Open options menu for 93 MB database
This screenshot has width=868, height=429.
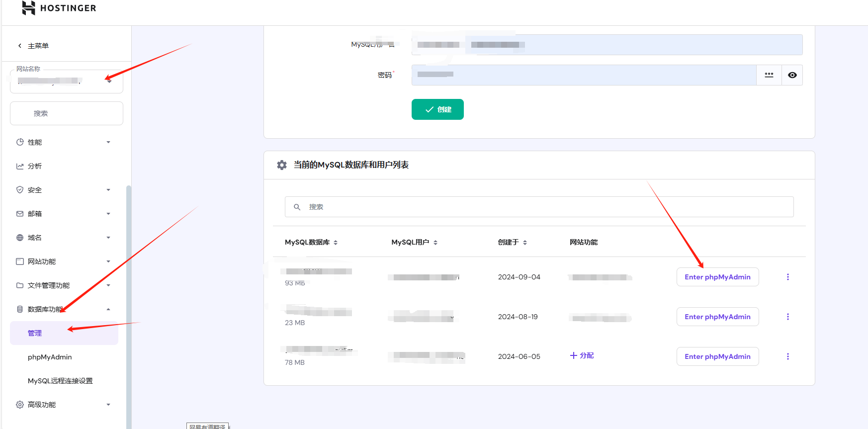tap(788, 277)
